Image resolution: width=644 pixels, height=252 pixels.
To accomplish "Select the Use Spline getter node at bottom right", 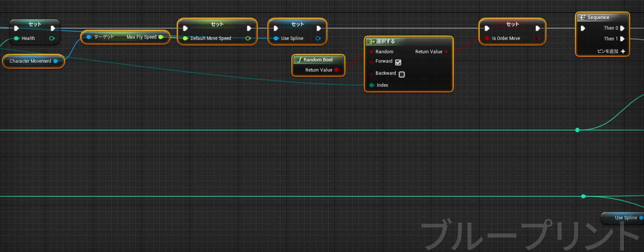I will (x=623, y=218).
